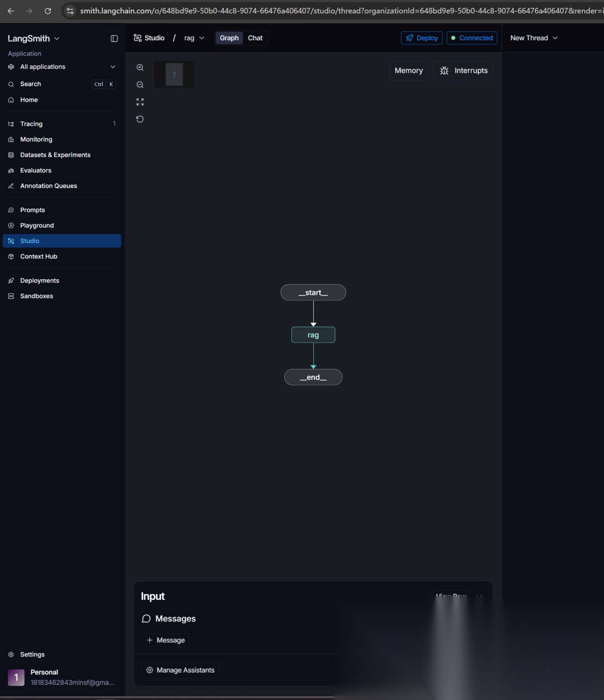The image size is (604, 700).
Task: Click the Annotation Queues pencil icon
Action: pos(11,186)
